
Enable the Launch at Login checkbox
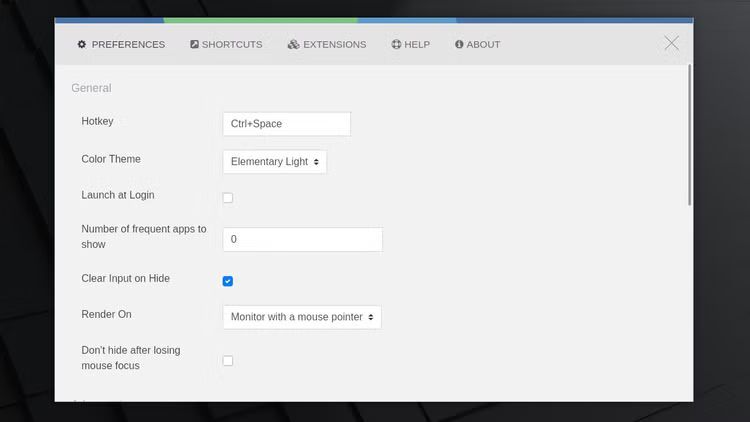coord(228,198)
